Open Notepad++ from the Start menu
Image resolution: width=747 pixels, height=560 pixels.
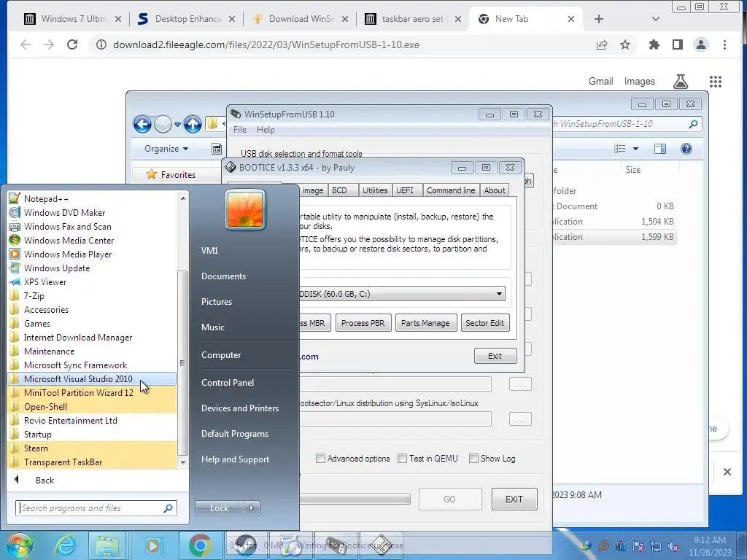pos(46,199)
